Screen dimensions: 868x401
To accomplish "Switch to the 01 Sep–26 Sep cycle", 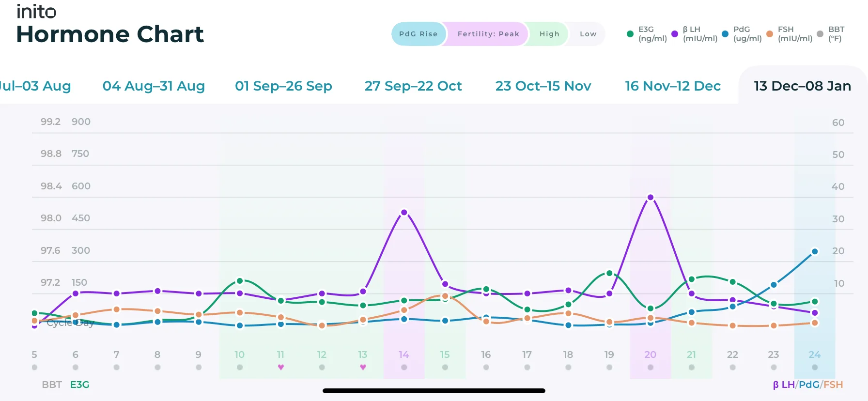I will point(283,86).
